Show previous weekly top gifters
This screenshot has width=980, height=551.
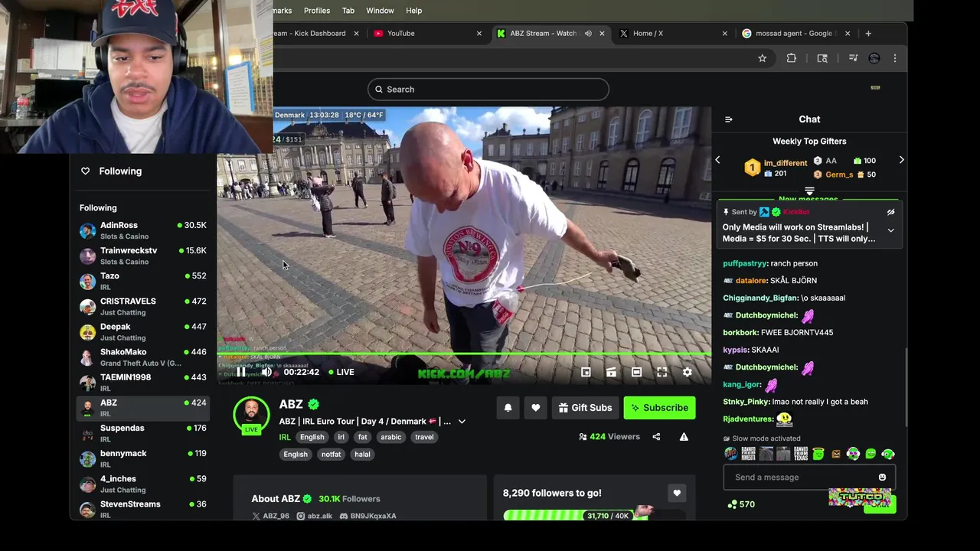717,160
